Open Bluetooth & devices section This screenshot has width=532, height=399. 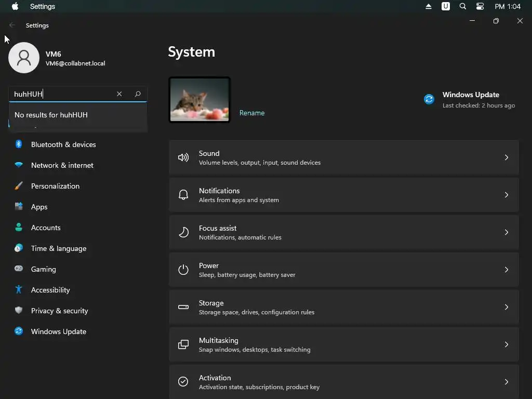tap(78, 144)
